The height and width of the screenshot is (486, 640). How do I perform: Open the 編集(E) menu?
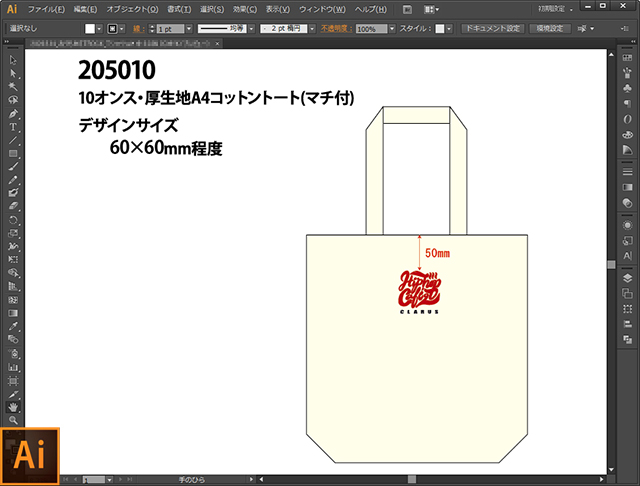coord(85,9)
